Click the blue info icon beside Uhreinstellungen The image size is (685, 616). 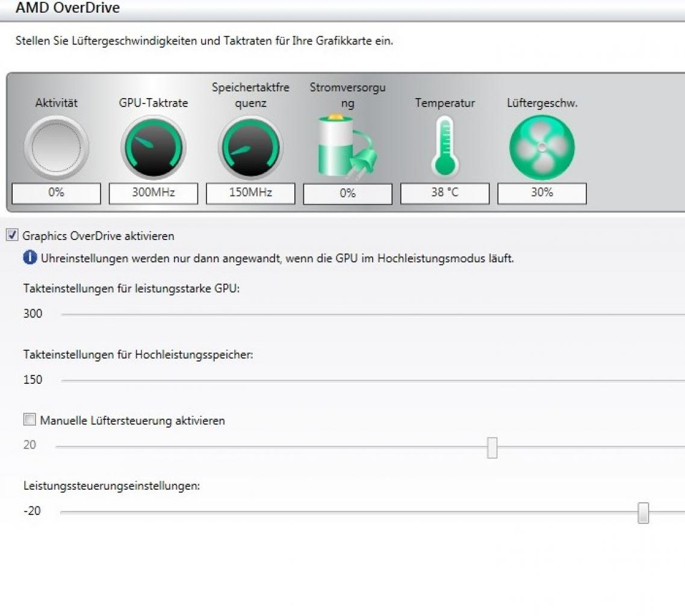click(29, 257)
